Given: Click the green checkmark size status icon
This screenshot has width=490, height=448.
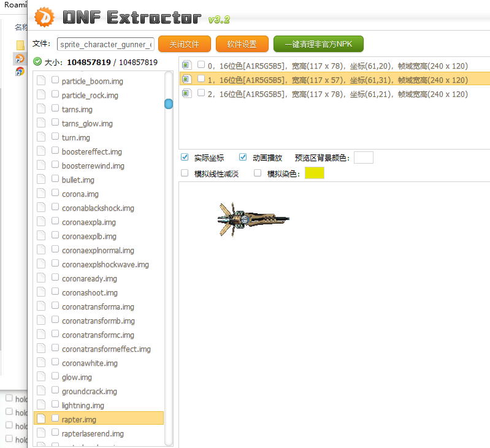Looking at the screenshot, I should point(37,62).
